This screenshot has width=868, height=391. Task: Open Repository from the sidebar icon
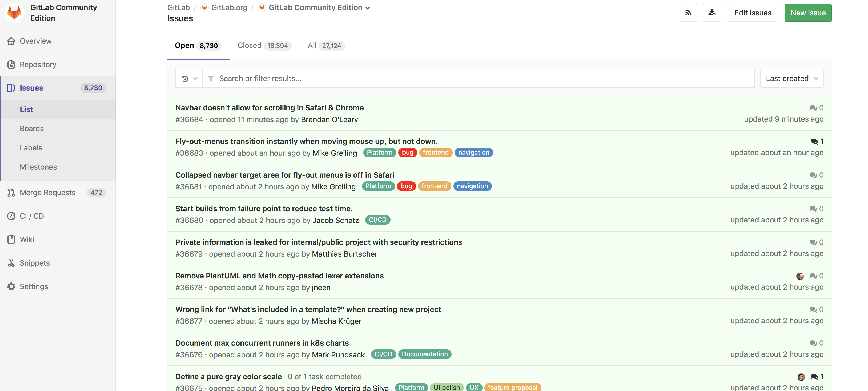(11, 64)
